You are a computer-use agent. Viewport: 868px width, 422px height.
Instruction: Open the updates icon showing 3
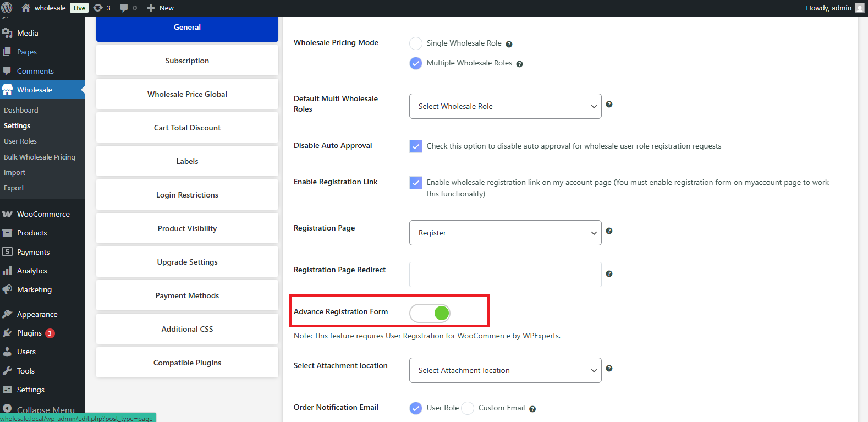click(98, 8)
